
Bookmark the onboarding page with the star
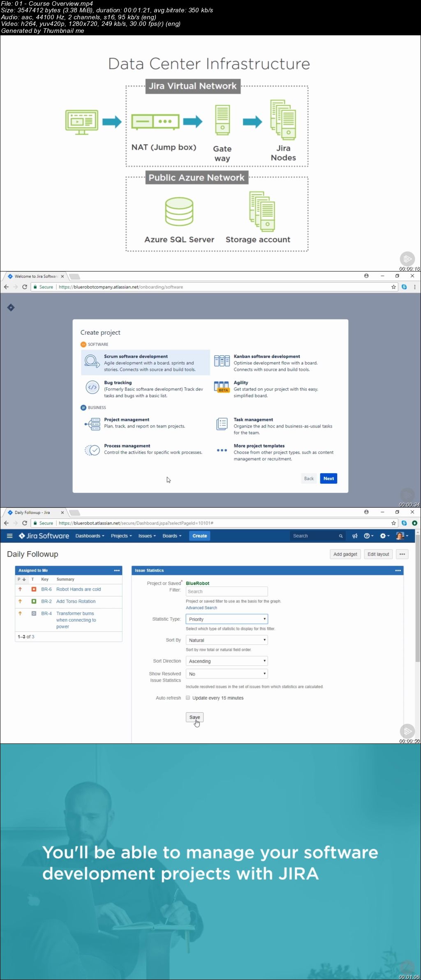click(393, 287)
